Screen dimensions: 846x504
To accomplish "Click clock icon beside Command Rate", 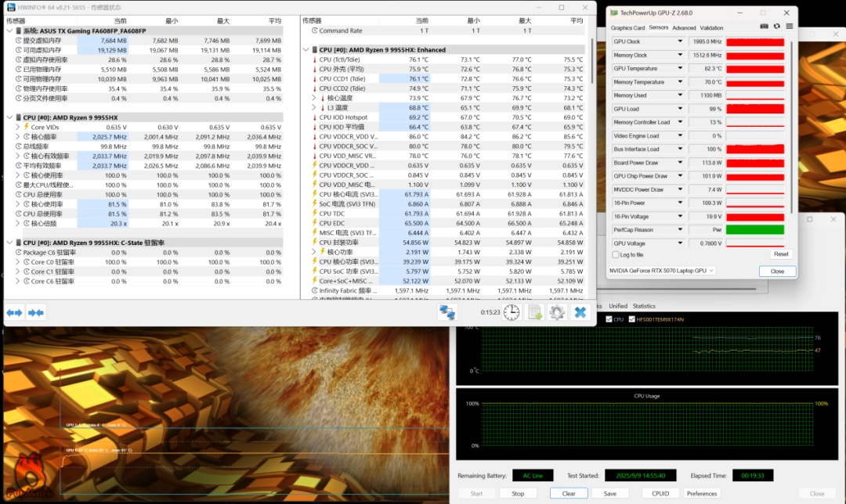I will [315, 31].
